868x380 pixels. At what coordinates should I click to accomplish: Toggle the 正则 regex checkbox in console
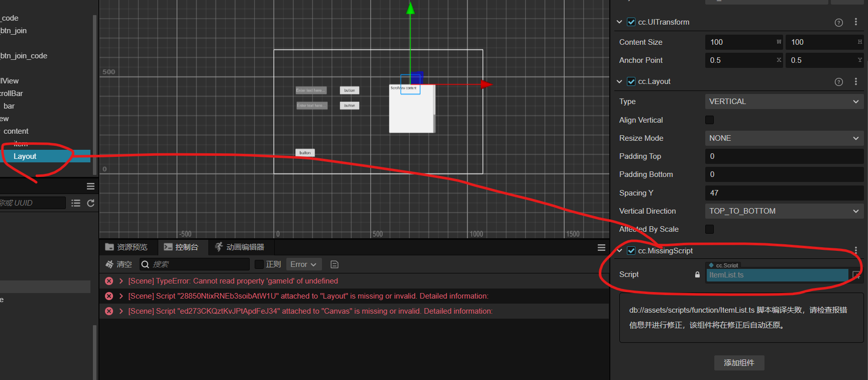pos(259,264)
